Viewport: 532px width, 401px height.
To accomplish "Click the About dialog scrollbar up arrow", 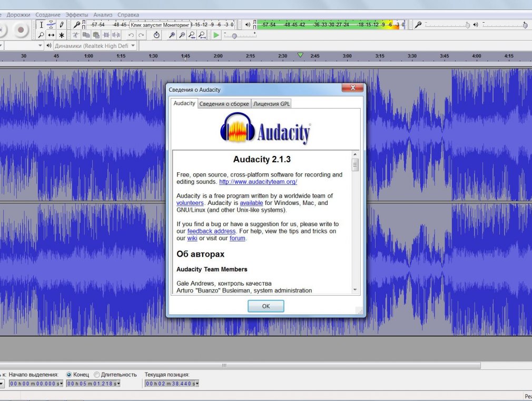I will (x=355, y=154).
